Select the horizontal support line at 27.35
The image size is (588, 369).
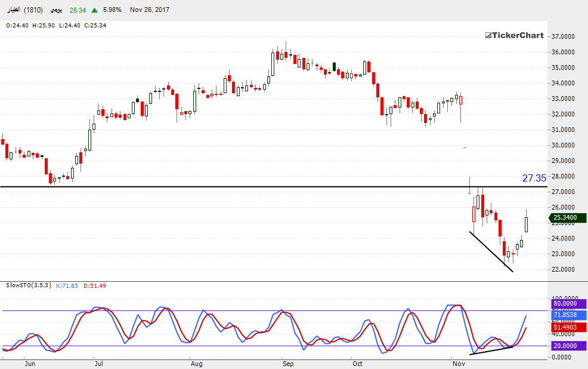pos(239,187)
